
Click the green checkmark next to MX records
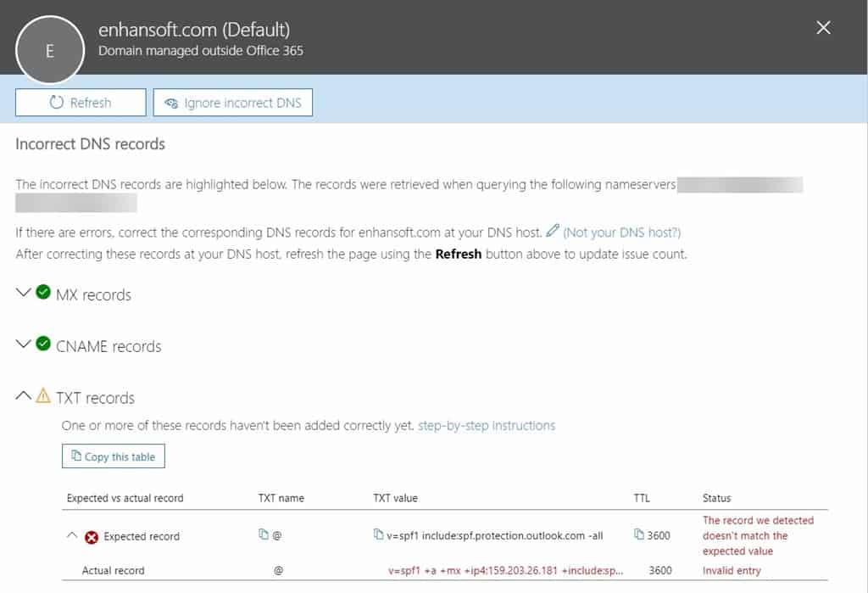(43, 292)
